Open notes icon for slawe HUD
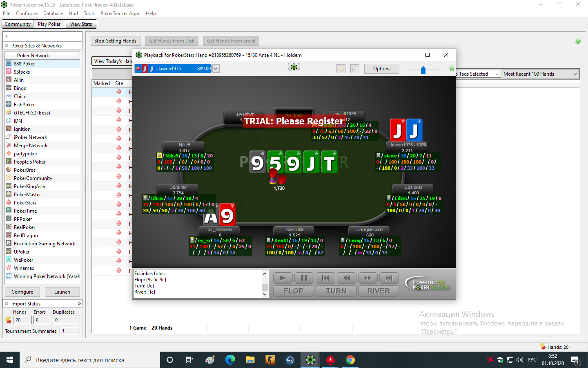The image size is (588, 368). click(x=379, y=155)
